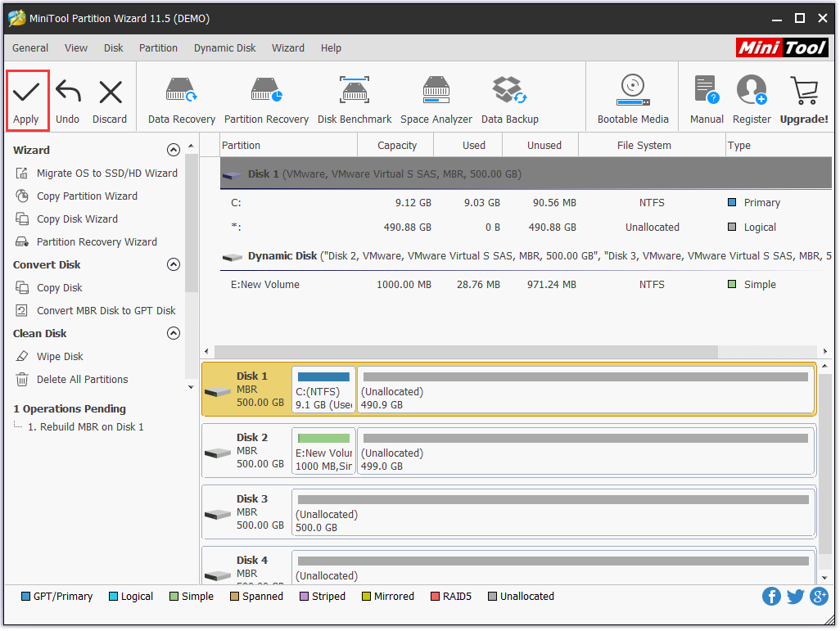Viewport: 840px width, 631px height.
Task: Sort by Capacity column header
Action: pyautogui.click(x=396, y=145)
